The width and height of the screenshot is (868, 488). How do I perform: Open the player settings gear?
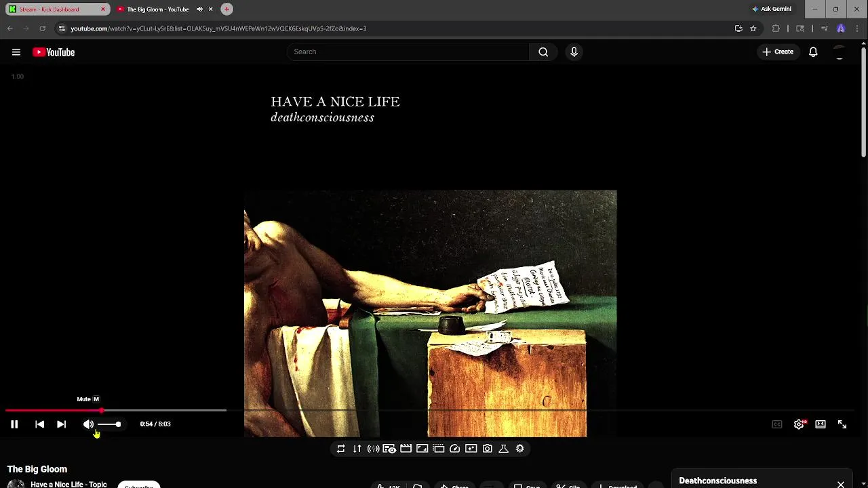799,424
